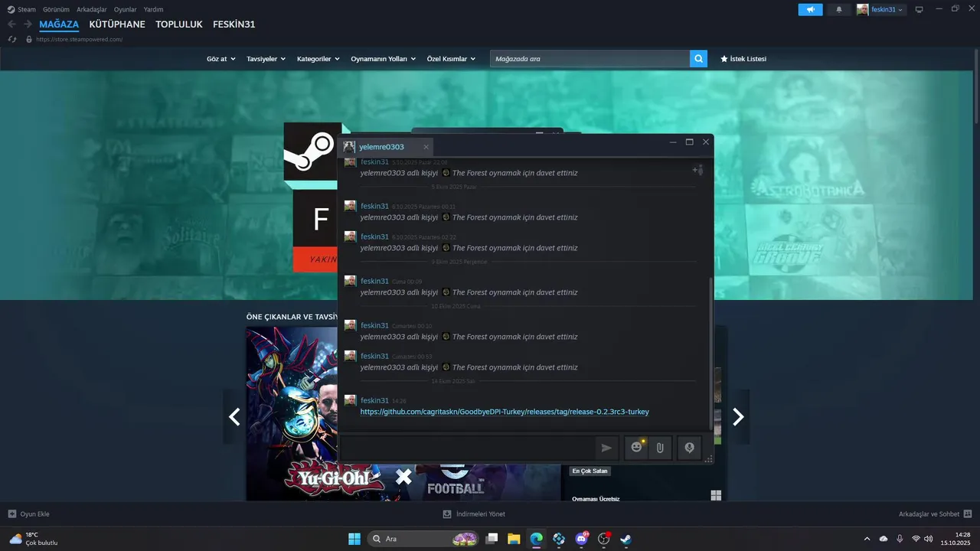This screenshot has height=551, width=980.
Task: Toggle Big Picture mode monitor icon
Action: (x=920, y=9)
